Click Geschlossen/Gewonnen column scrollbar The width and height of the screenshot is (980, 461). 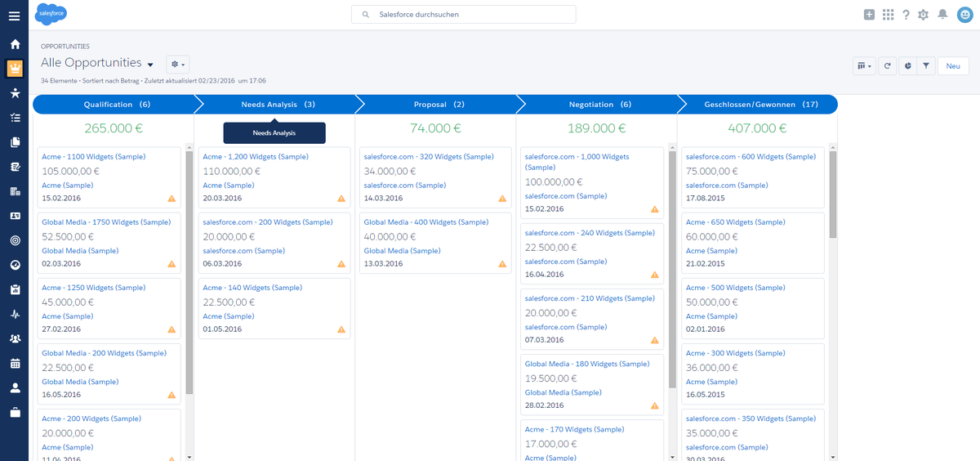(x=833, y=195)
